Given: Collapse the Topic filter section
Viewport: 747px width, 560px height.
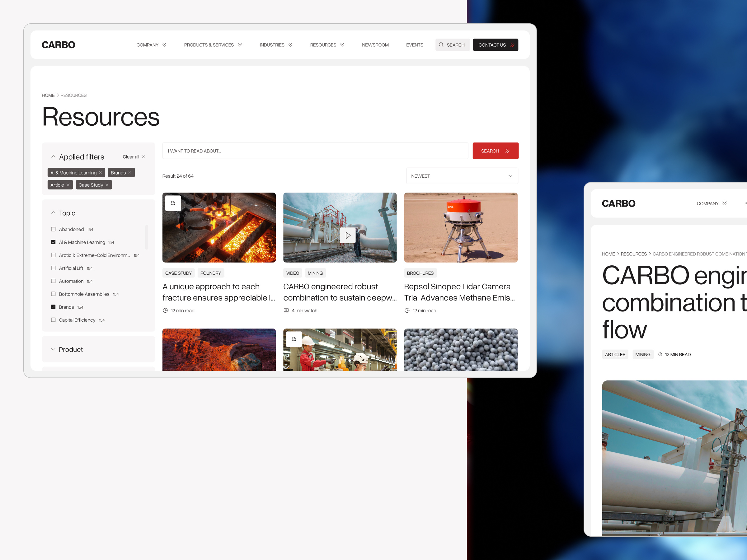Looking at the screenshot, I should (53, 213).
